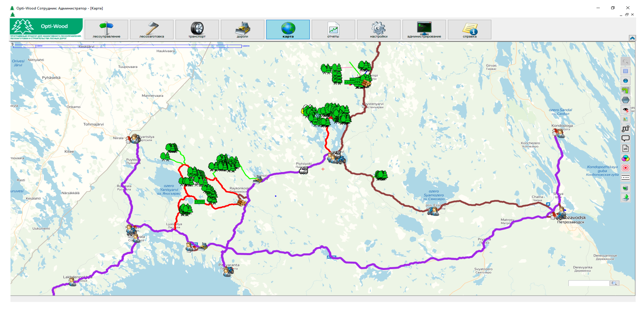Screen dimensions: 644x310
Task: Select the rectangular selection tool
Action: (625, 71)
